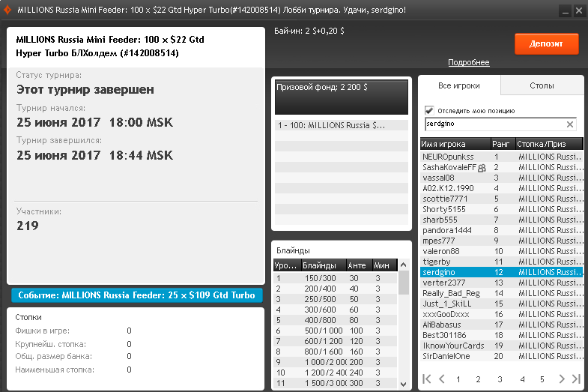588x392 pixels.
Task: Select player NEUROpunkss
Action: coord(502,157)
